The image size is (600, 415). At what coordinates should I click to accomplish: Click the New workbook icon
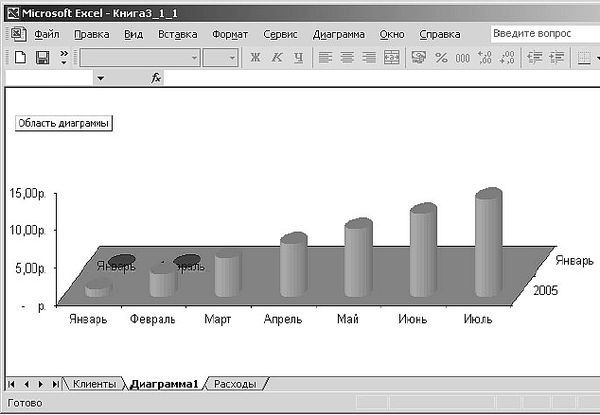(x=20, y=58)
